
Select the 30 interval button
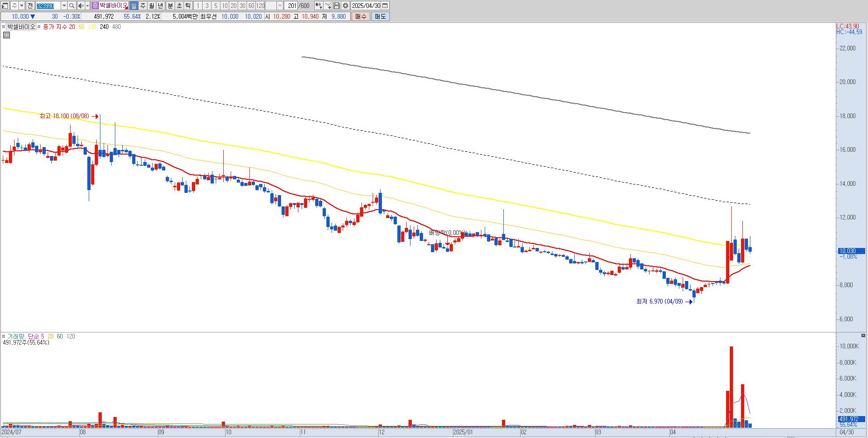click(242, 6)
